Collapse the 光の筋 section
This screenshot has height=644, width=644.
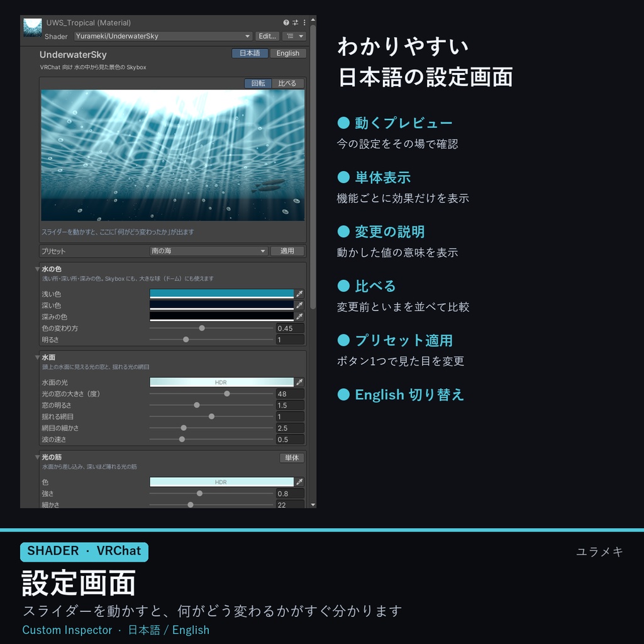[37, 457]
